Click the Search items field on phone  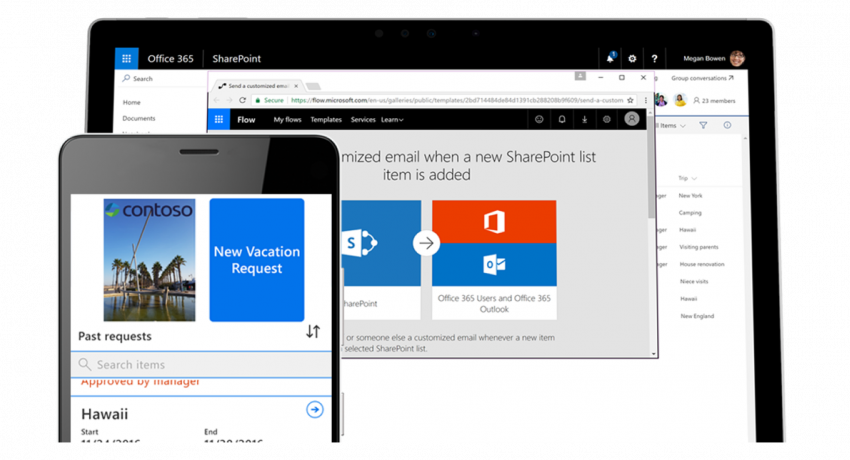point(201,365)
